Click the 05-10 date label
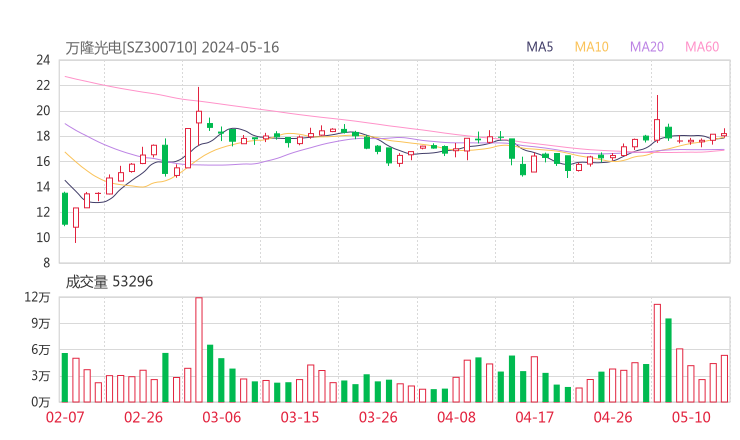740x440 pixels. coord(691,417)
